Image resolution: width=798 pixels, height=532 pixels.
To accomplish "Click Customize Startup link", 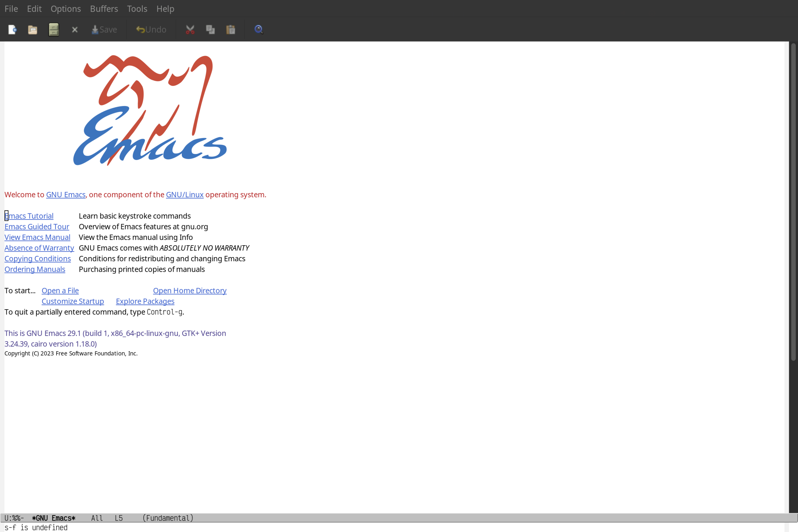I will pyautogui.click(x=72, y=301).
